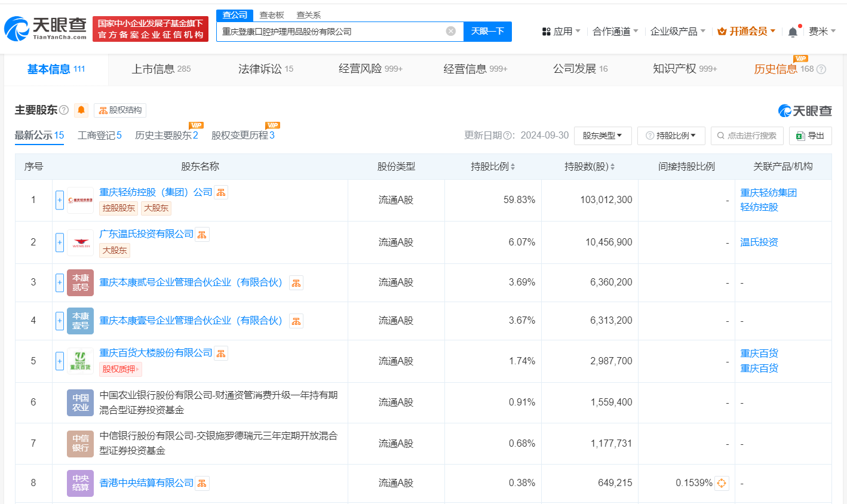Screen dimensions: 847x504
Task: Click the orange bell alert icon beside 主要股东
Action: pos(81,110)
